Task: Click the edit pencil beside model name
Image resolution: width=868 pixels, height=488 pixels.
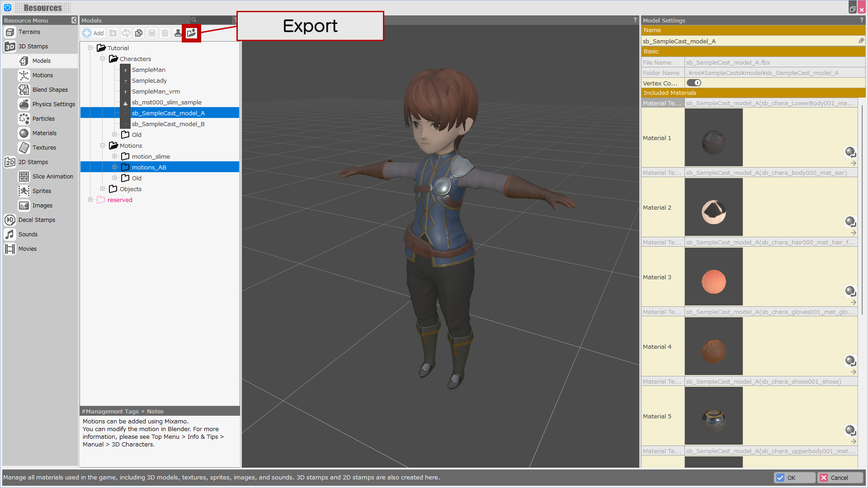Action: 861,41
